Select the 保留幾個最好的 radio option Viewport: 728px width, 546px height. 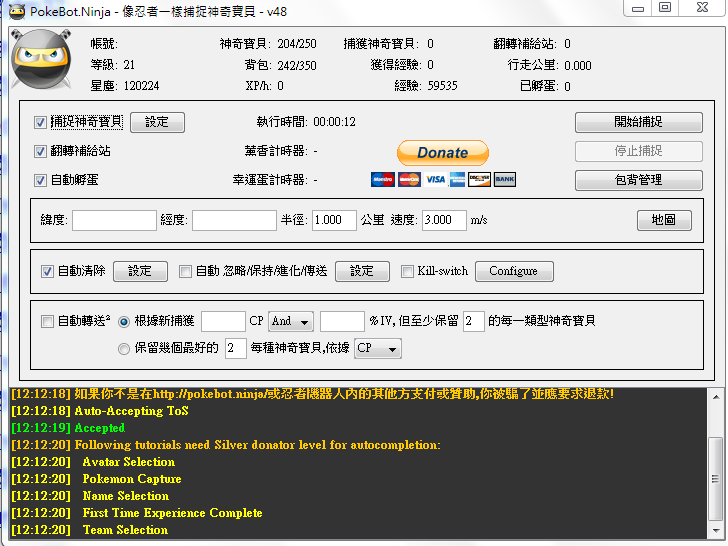(124, 349)
